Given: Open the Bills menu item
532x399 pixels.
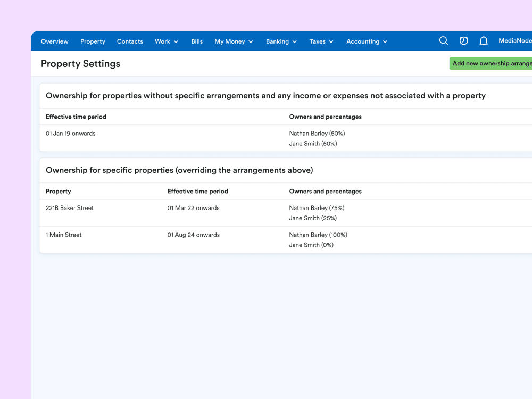Looking at the screenshot, I should (197, 41).
